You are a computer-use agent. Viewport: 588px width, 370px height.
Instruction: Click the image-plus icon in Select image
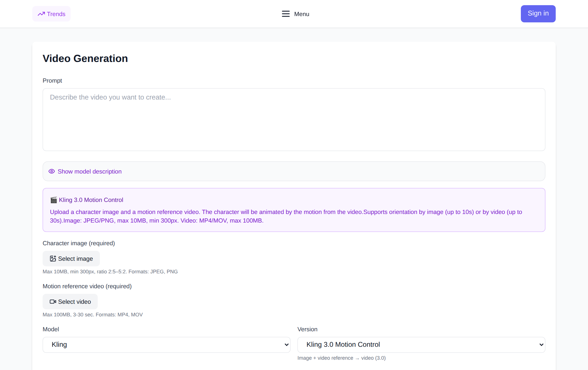point(53,258)
